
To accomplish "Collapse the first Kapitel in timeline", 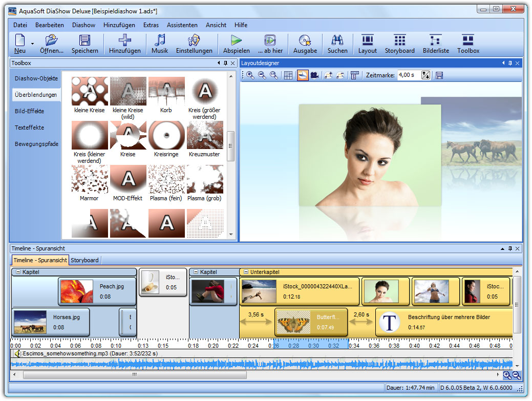I will tap(17, 272).
